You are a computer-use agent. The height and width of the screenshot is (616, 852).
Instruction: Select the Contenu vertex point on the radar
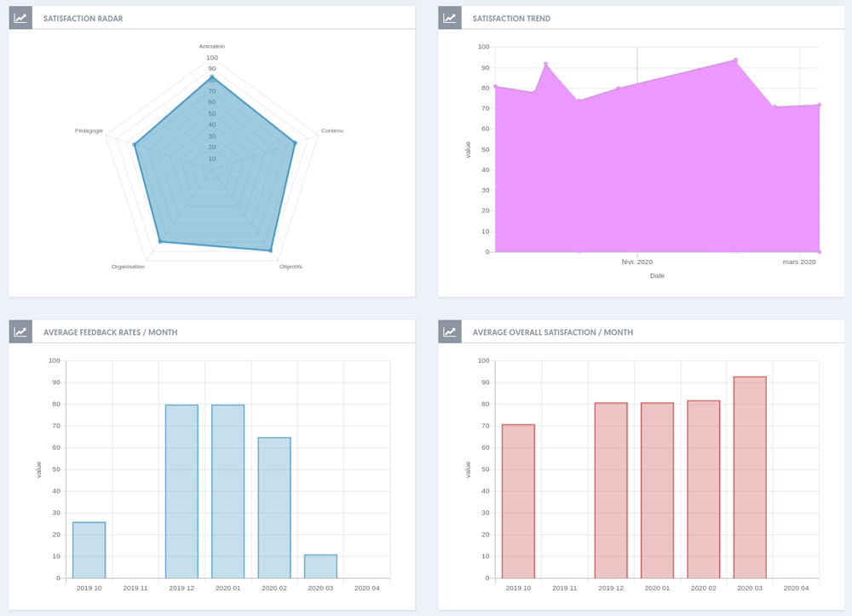pyautogui.click(x=295, y=143)
